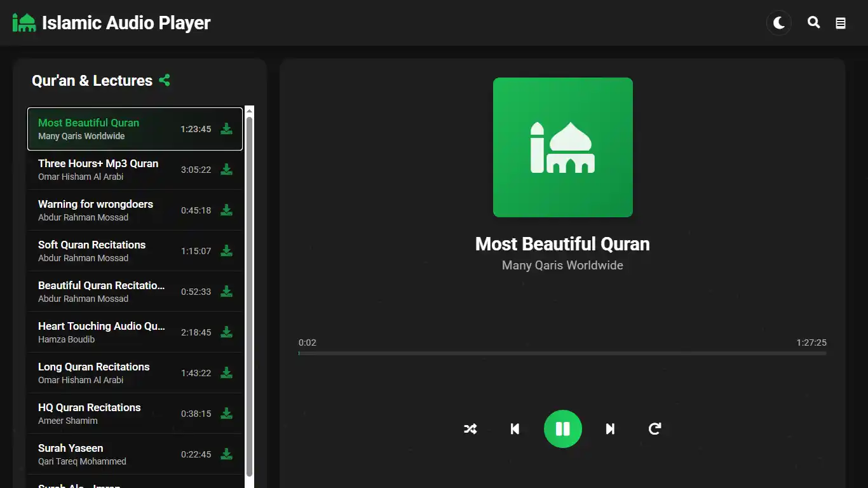
Task: Open playlist menu icon in header
Action: pos(841,24)
